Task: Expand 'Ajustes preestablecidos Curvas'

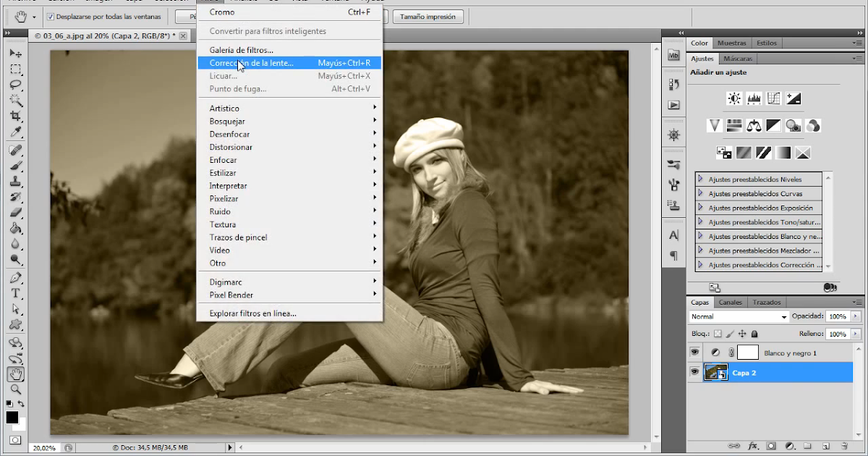Action: click(700, 193)
